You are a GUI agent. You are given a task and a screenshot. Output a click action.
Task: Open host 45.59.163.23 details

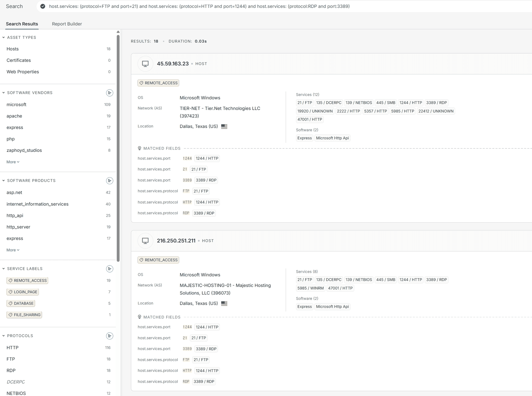[173, 64]
